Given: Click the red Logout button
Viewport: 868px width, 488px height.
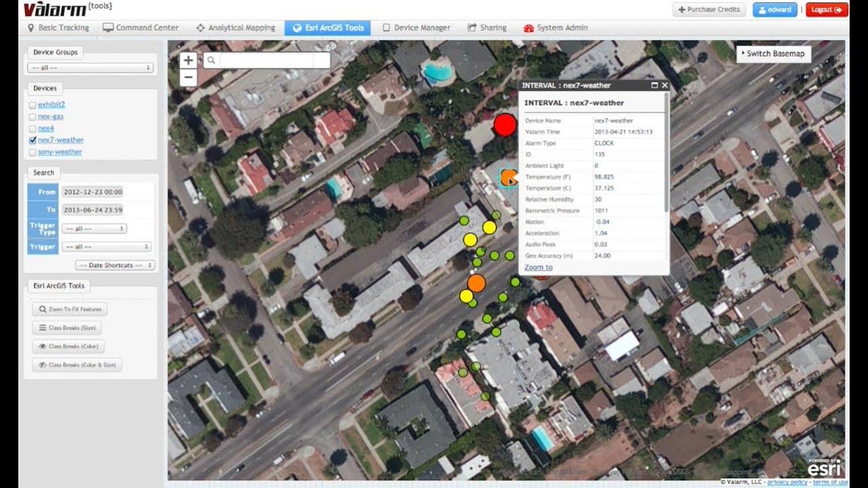Looking at the screenshot, I should point(827,9).
